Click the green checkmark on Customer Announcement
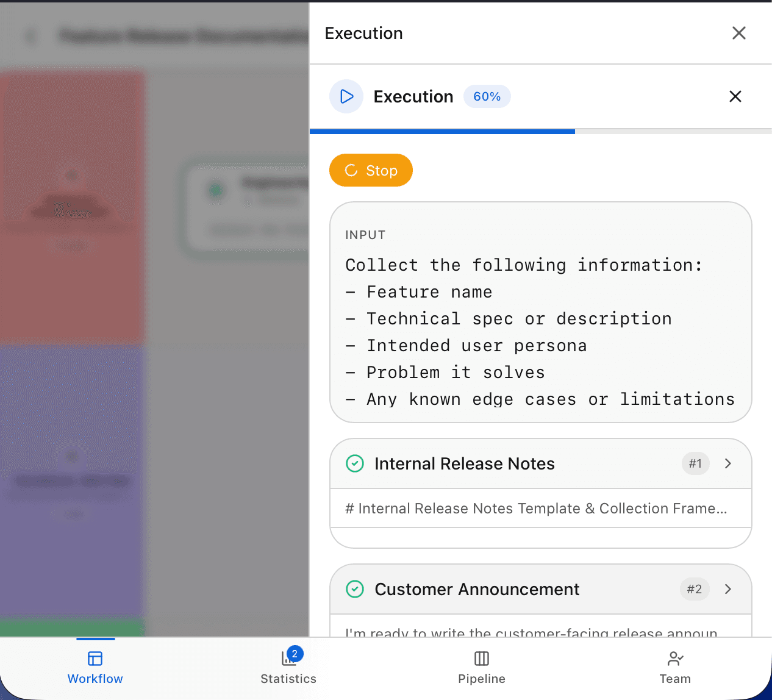The height and width of the screenshot is (700, 772). click(356, 589)
